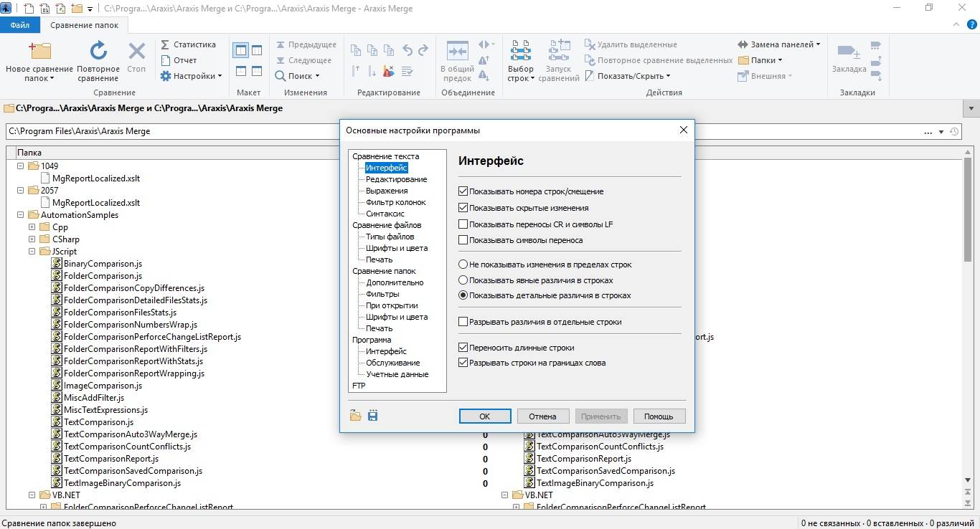Image resolution: width=980 pixels, height=529 pixels.
Task: Click the save settings disk icon in dialog
Action: tap(372, 416)
